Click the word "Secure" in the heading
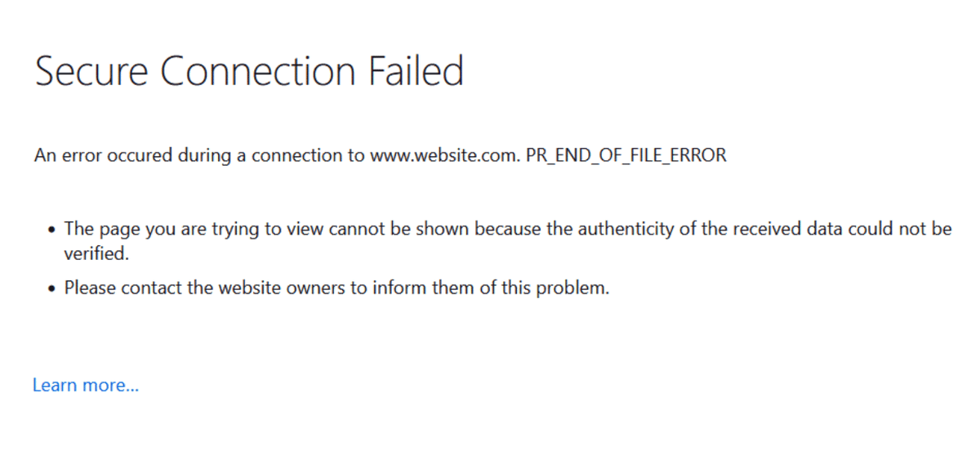 click(91, 71)
